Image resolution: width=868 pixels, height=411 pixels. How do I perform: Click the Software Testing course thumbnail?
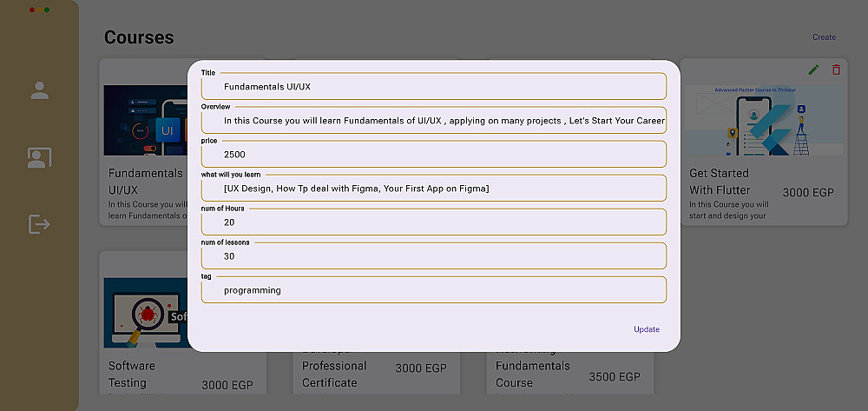pos(145,313)
